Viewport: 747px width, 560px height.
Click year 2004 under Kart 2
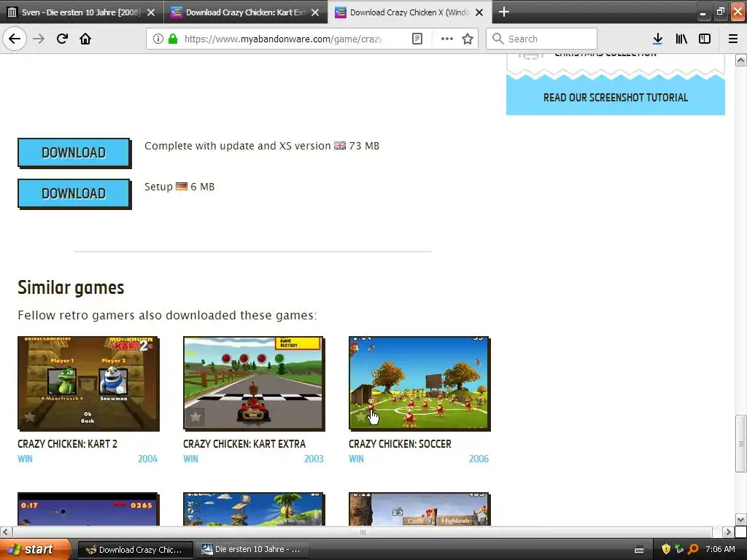pyautogui.click(x=147, y=459)
